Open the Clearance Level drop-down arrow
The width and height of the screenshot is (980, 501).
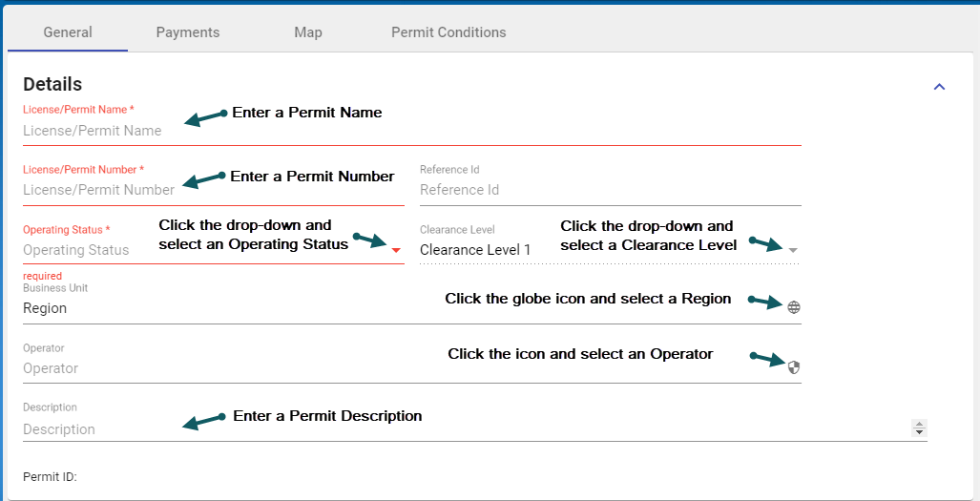[793, 250]
